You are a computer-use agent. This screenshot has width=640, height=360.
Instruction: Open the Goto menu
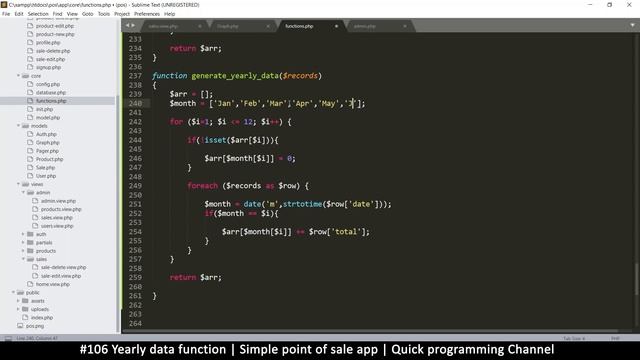pyautogui.click(x=88, y=14)
